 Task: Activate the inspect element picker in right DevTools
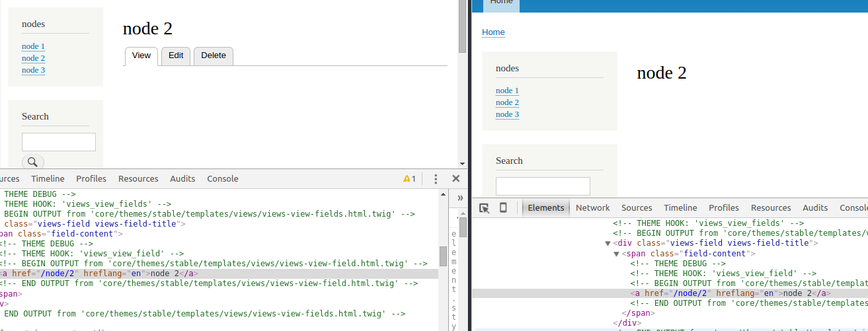(485, 208)
